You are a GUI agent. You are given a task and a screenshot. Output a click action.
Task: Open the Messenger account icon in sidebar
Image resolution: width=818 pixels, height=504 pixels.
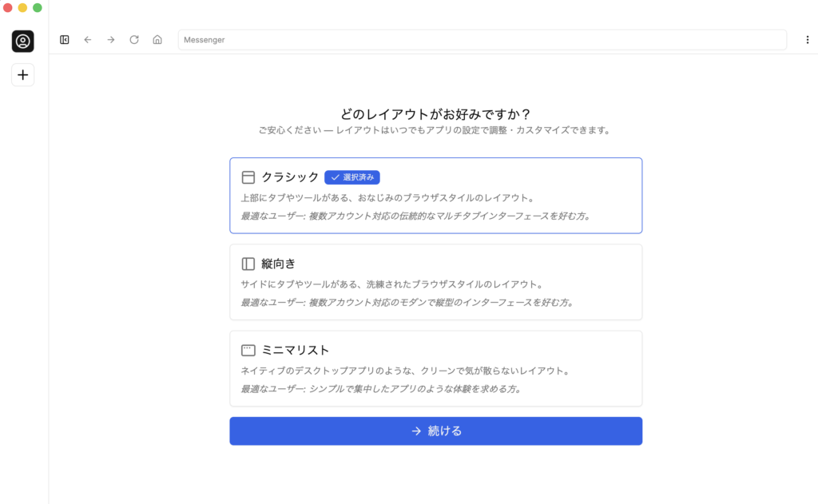pos(23,41)
